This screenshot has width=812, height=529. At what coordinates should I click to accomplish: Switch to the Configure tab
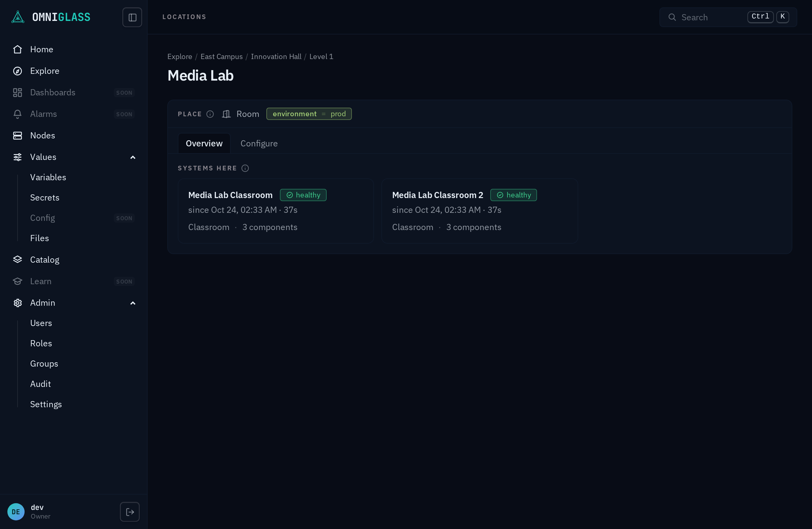pyautogui.click(x=259, y=143)
